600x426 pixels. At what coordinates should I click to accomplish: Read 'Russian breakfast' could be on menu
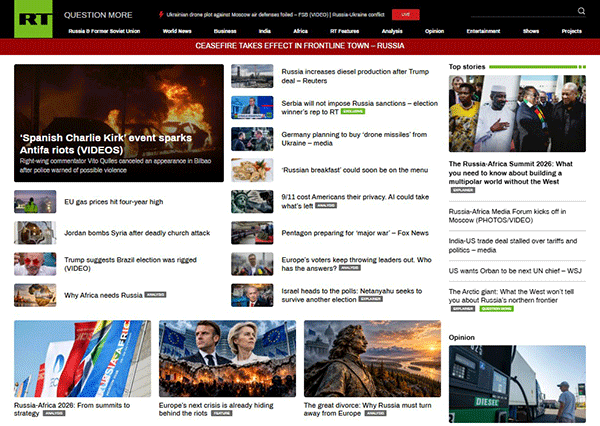pos(355,170)
